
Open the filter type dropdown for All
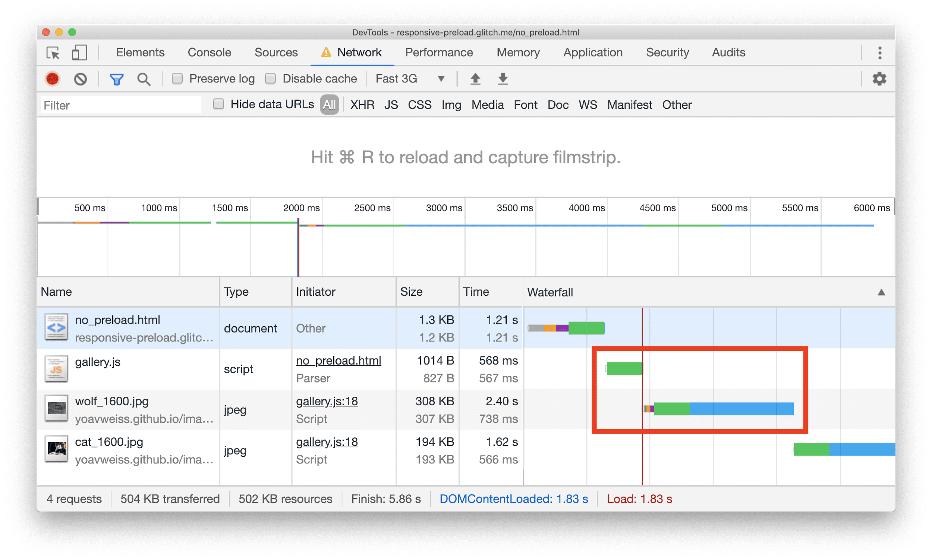point(329,104)
